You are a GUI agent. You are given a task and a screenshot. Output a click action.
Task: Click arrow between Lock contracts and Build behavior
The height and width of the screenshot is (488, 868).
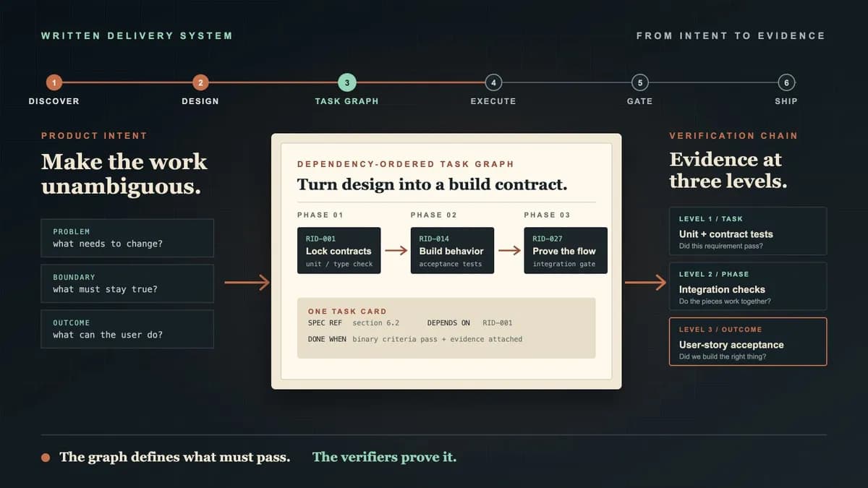(x=396, y=251)
